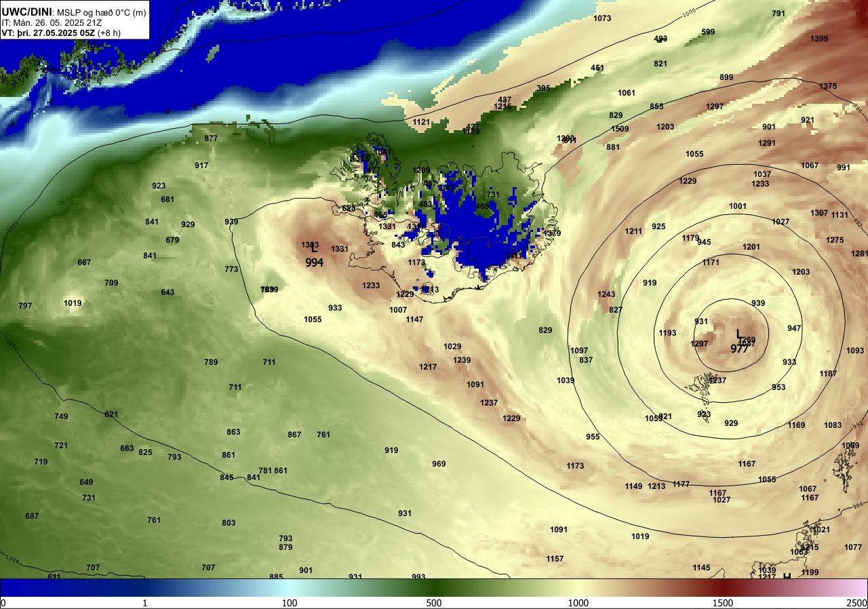Click the 1000 label on the color scale
Image resolution: width=868 pixels, height=609 pixels.
pyautogui.click(x=578, y=603)
